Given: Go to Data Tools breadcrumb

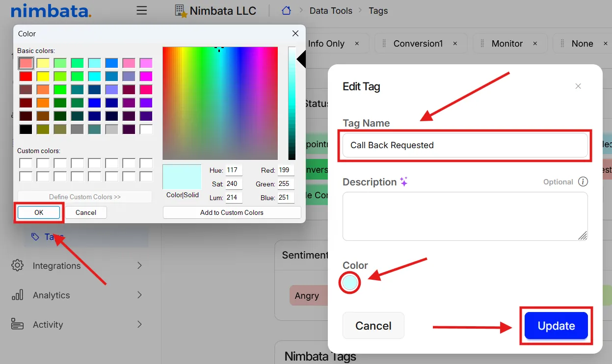Looking at the screenshot, I should [331, 10].
